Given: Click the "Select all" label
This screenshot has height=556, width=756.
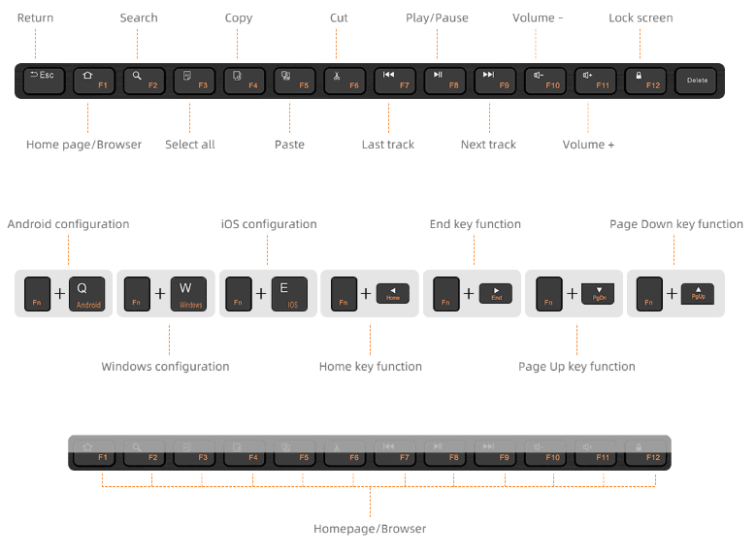Looking at the screenshot, I should [x=190, y=145].
